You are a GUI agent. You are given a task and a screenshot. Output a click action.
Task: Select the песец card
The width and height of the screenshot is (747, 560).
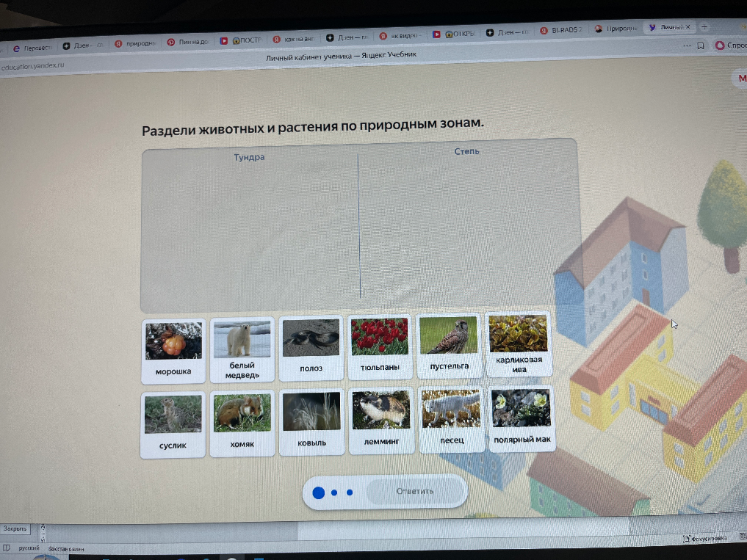[451, 419]
